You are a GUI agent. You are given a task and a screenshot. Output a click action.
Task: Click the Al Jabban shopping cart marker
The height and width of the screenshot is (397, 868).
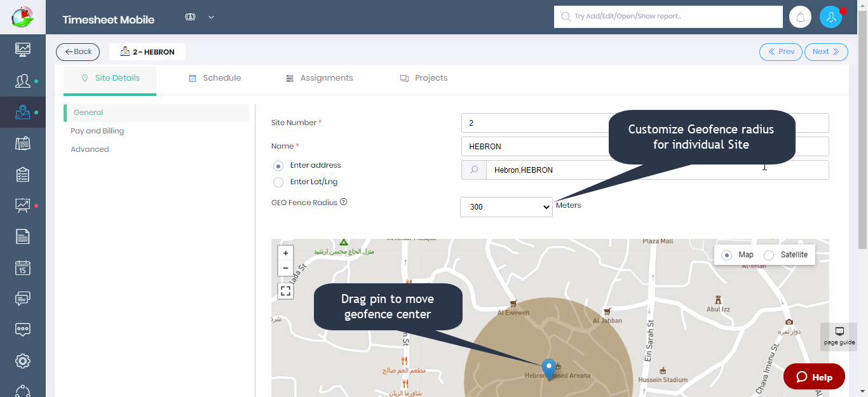(607, 311)
